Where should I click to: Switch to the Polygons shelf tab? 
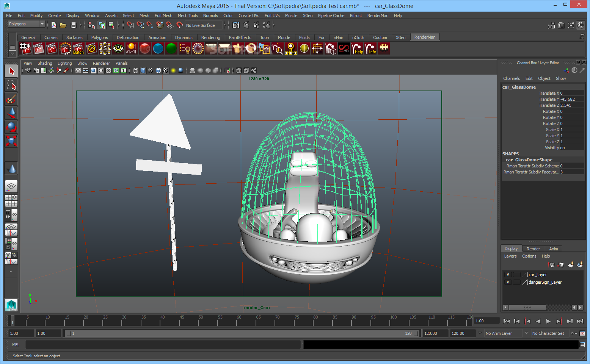click(99, 37)
